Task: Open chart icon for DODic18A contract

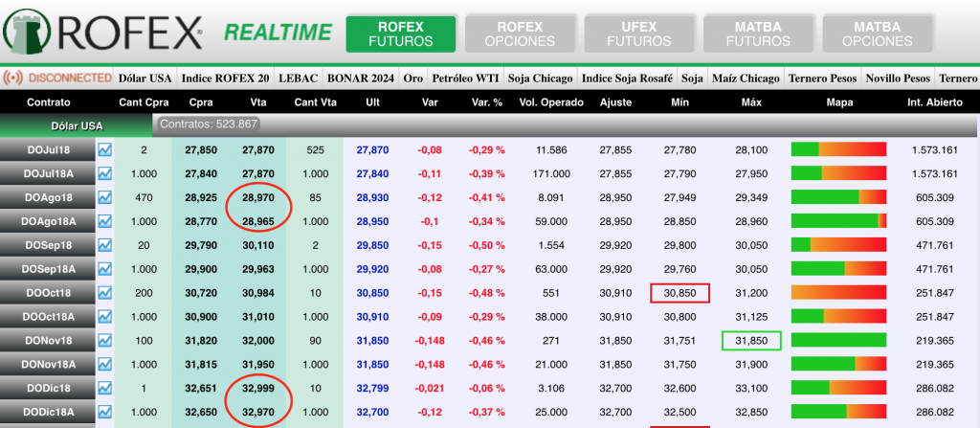Action: click(x=105, y=412)
